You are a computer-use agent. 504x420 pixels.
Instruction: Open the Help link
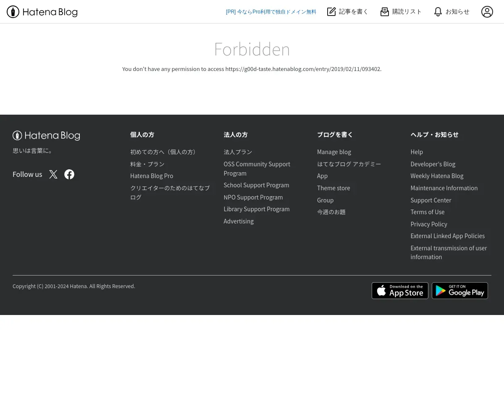pos(417,152)
